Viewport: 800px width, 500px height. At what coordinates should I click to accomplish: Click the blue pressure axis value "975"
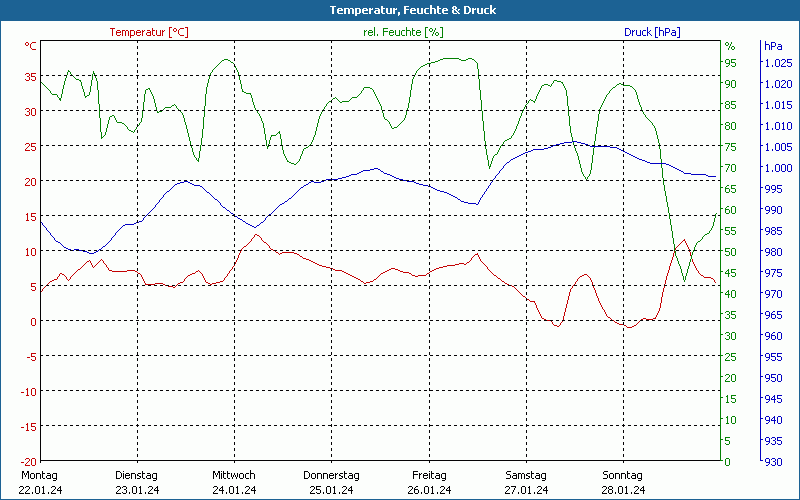point(773,273)
